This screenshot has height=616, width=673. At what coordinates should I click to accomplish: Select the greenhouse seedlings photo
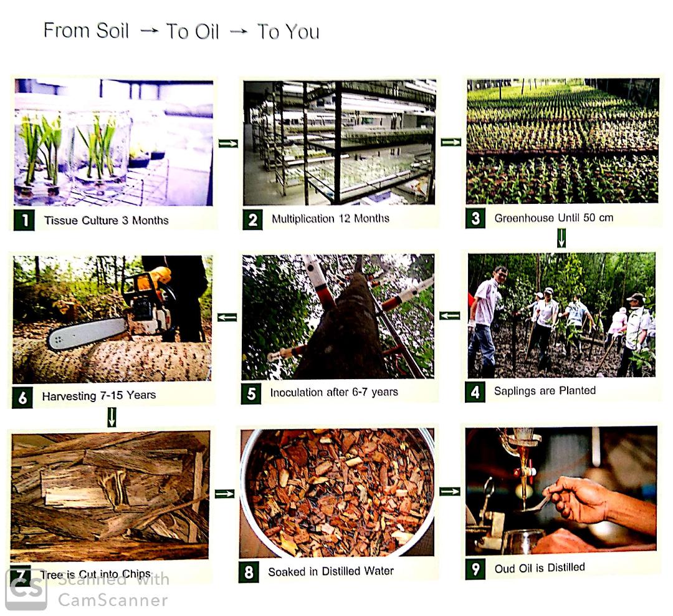(x=562, y=141)
